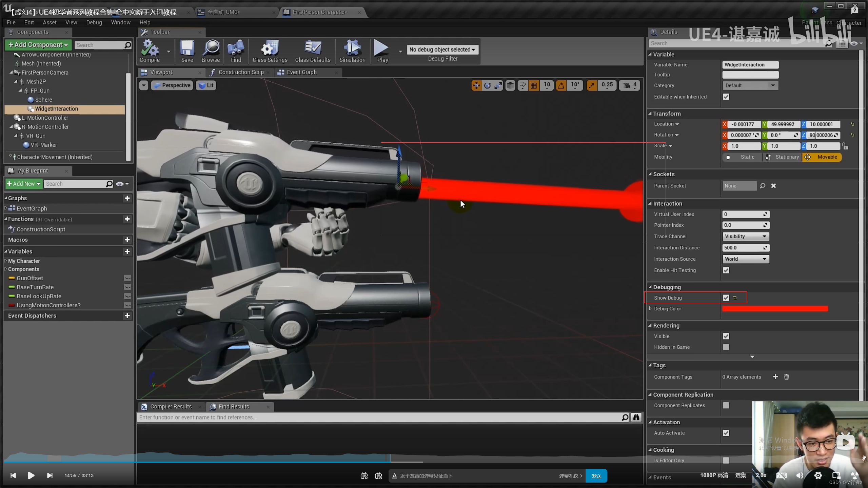This screenshot has height=488, width=868.
Task: Click the Debug Color swatch
Action: pyautogui.click(x=774, y=309)
